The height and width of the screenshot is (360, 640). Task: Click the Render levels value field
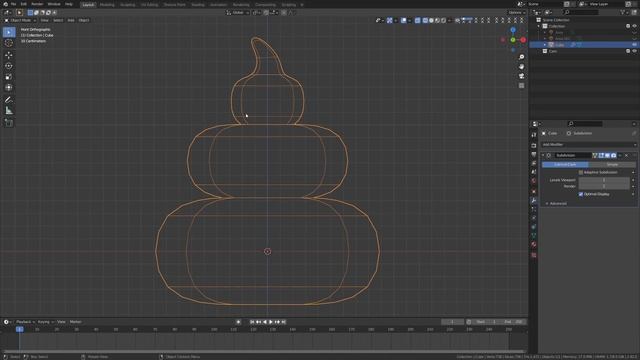(x=604, y=186)
